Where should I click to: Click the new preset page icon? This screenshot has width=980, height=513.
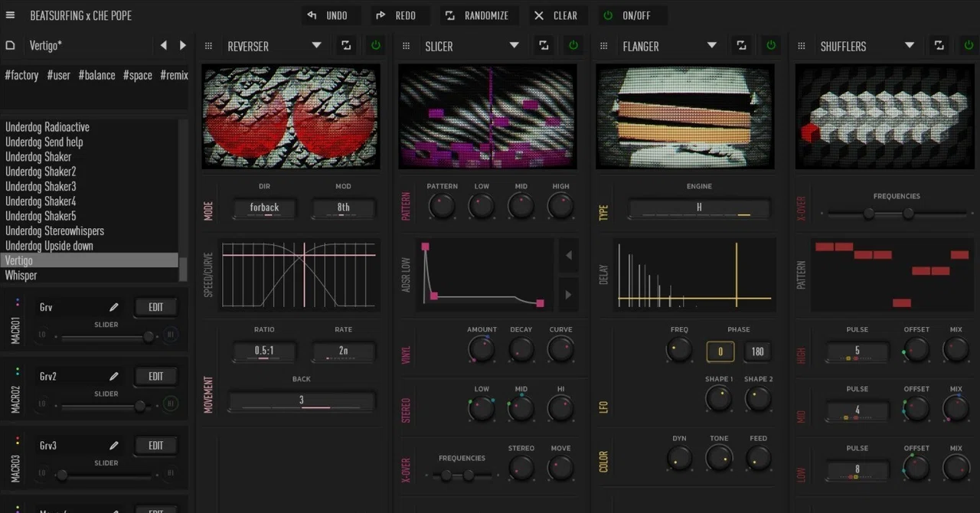11,46
